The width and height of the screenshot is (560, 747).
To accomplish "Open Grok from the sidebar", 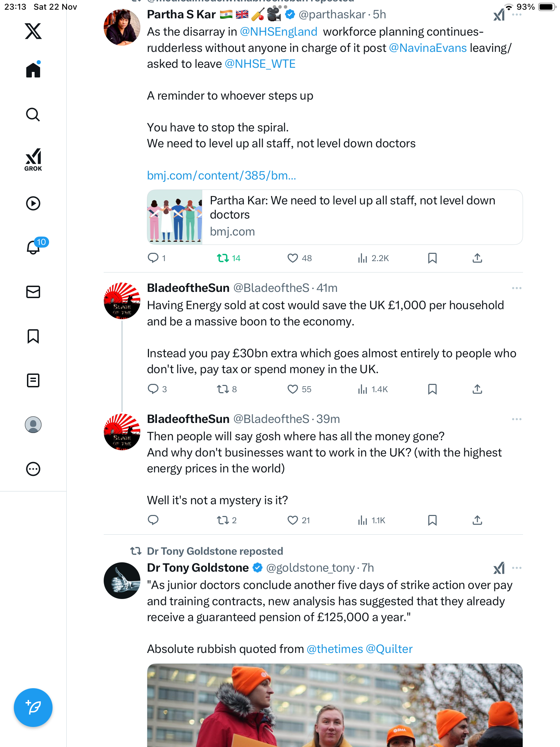I will (33, 159).
